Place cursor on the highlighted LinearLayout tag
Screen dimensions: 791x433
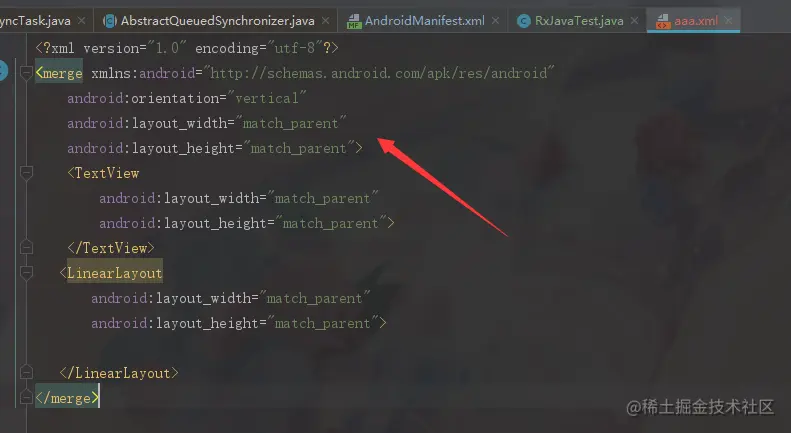[x=115, y=273]
